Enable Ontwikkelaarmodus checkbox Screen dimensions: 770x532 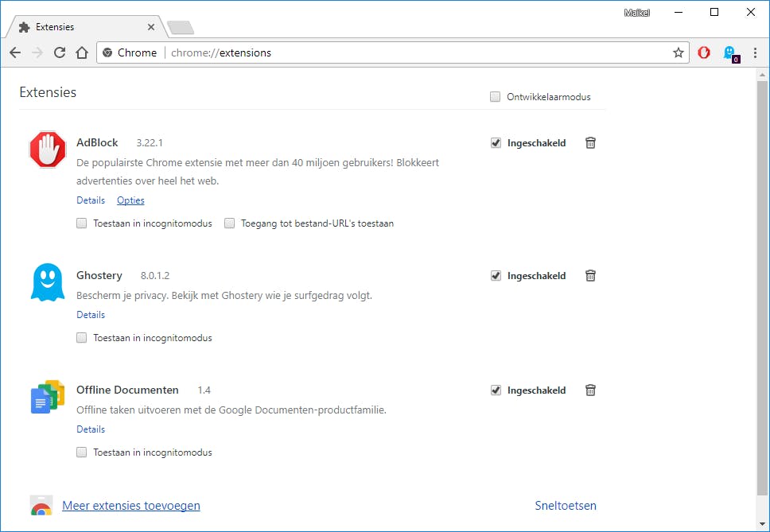click(x=496, y=97)
